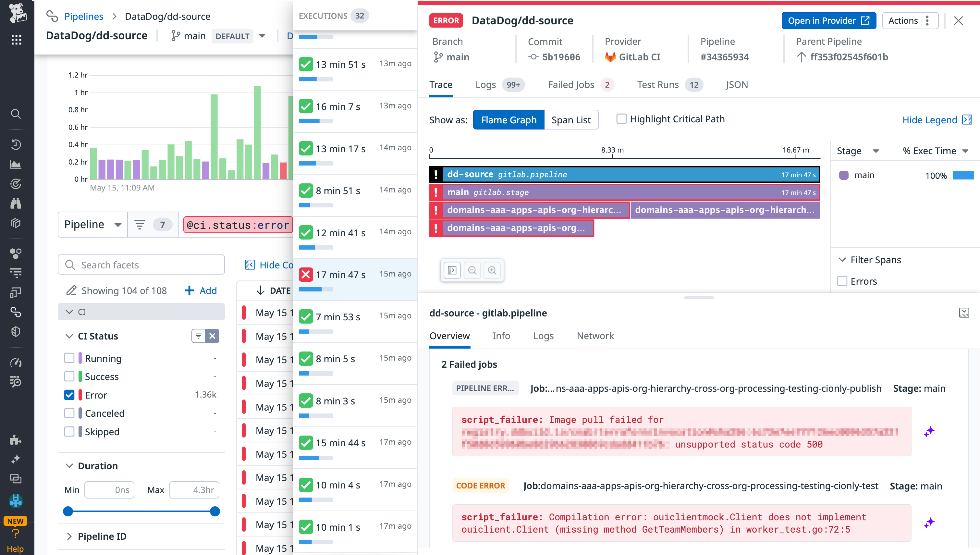
Task: Zoom in on the flame graph
Action: tap(492, 270)
